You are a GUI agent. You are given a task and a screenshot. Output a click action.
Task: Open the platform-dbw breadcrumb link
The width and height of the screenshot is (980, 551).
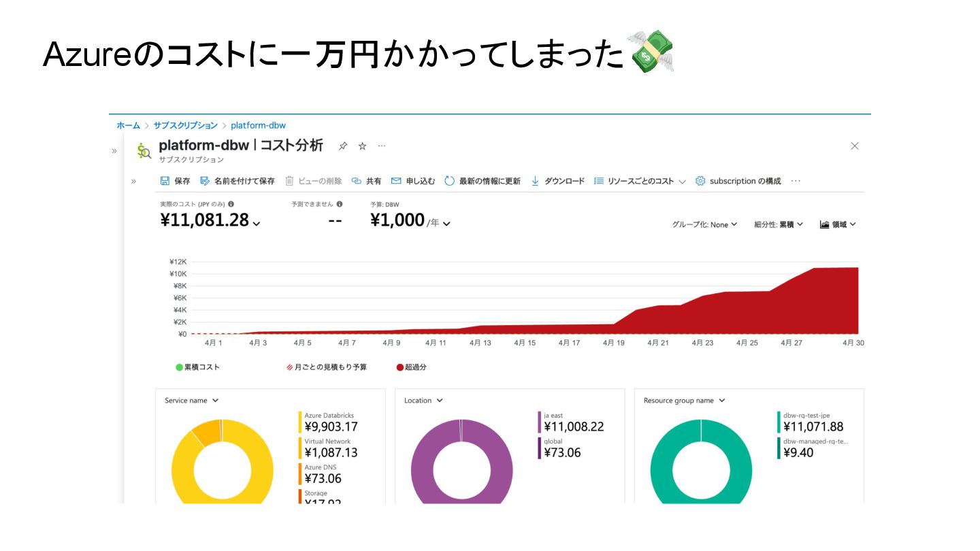click(x=258, y=126)
